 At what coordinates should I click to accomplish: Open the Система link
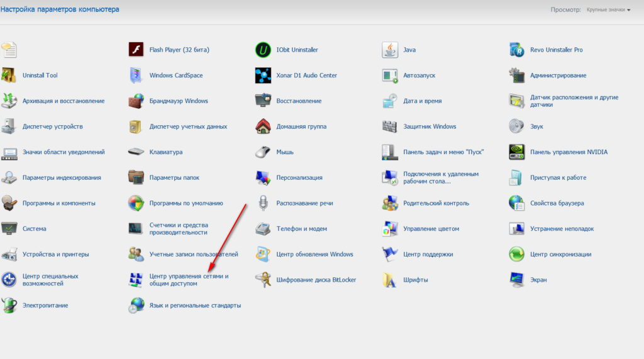click(x=35, y=229)
